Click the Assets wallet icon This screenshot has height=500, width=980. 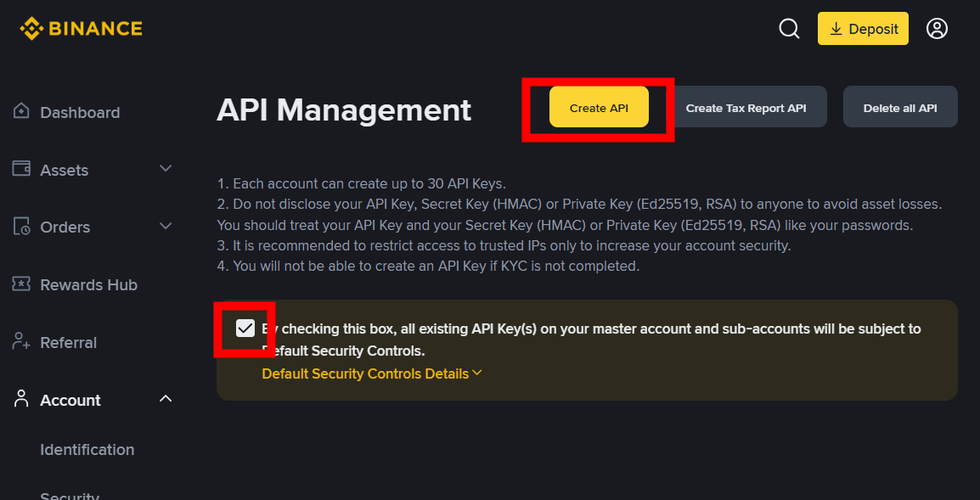tap(21, 169)
